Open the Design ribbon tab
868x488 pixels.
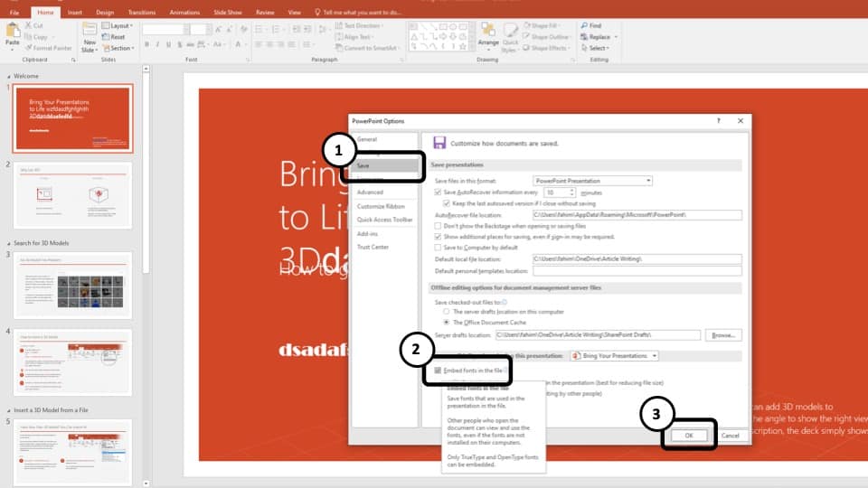[105, 12]
